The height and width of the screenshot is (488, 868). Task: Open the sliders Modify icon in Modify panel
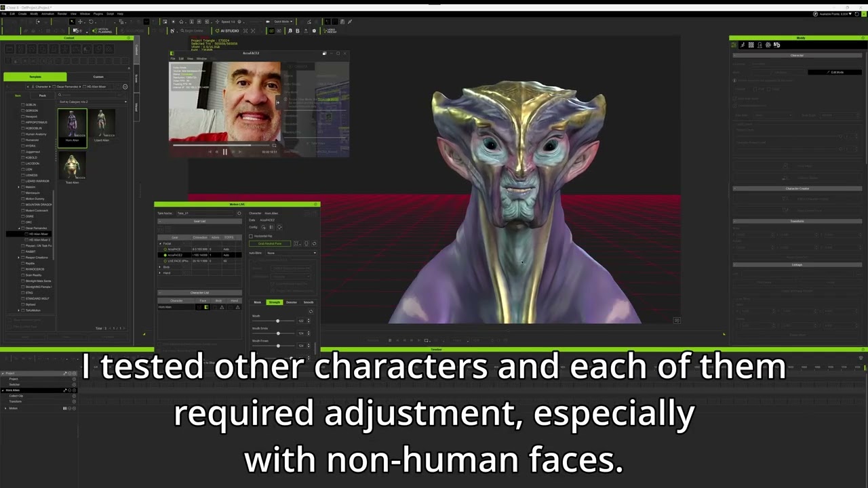(x=734, y=45)
